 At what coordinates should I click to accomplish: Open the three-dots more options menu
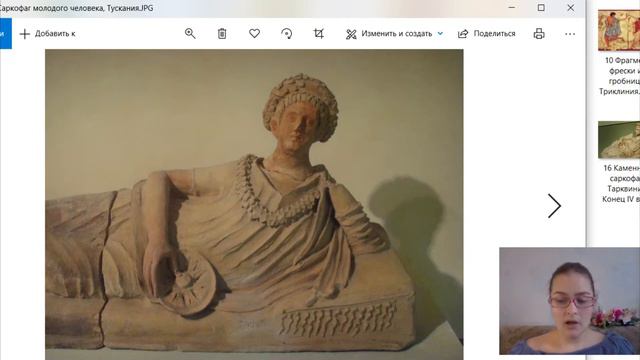click(570, 34)
